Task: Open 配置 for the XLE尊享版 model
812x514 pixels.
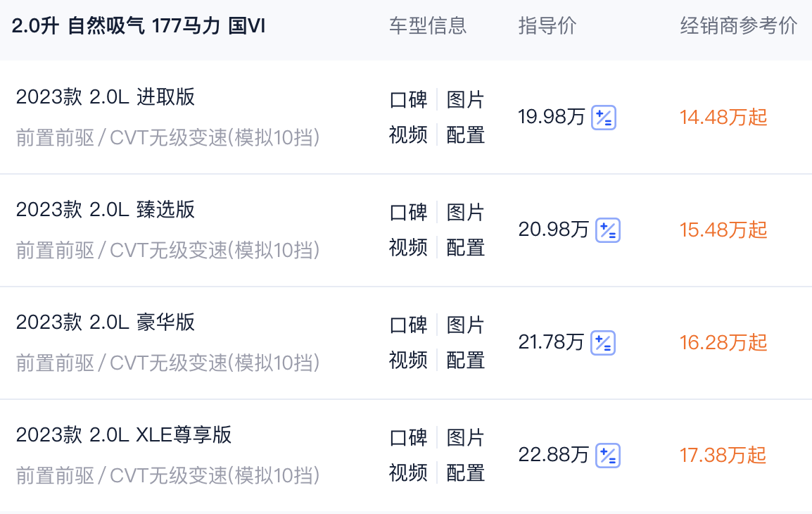Action: tap(466, 472)
